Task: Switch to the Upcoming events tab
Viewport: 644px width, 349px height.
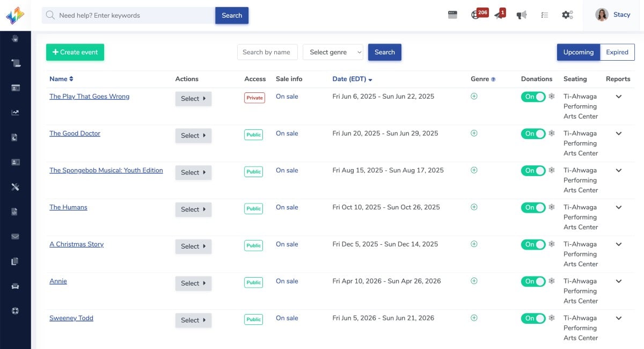Action: (x=578, y=52)
